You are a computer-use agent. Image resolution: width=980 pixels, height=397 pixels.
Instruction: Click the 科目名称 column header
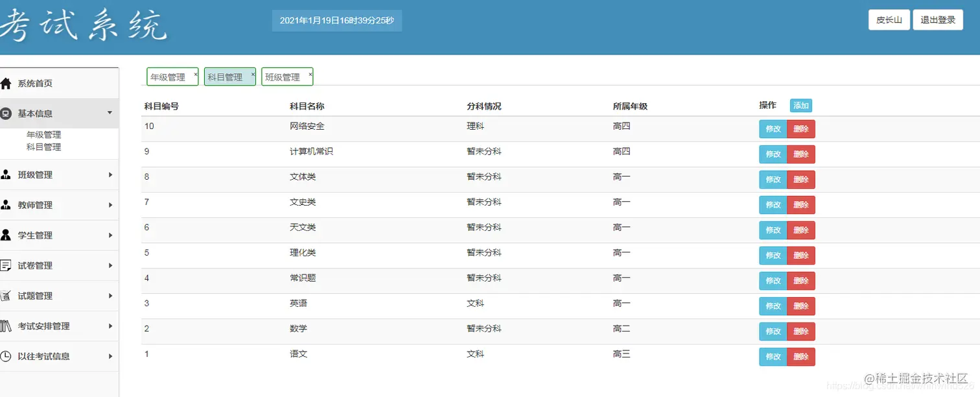click(307, 106)
